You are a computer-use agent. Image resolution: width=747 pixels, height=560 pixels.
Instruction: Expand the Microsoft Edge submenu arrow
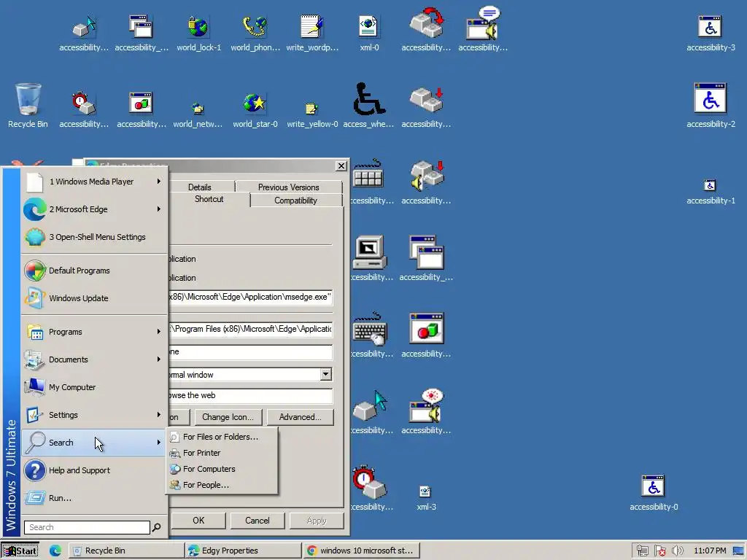tap(158, 209)
